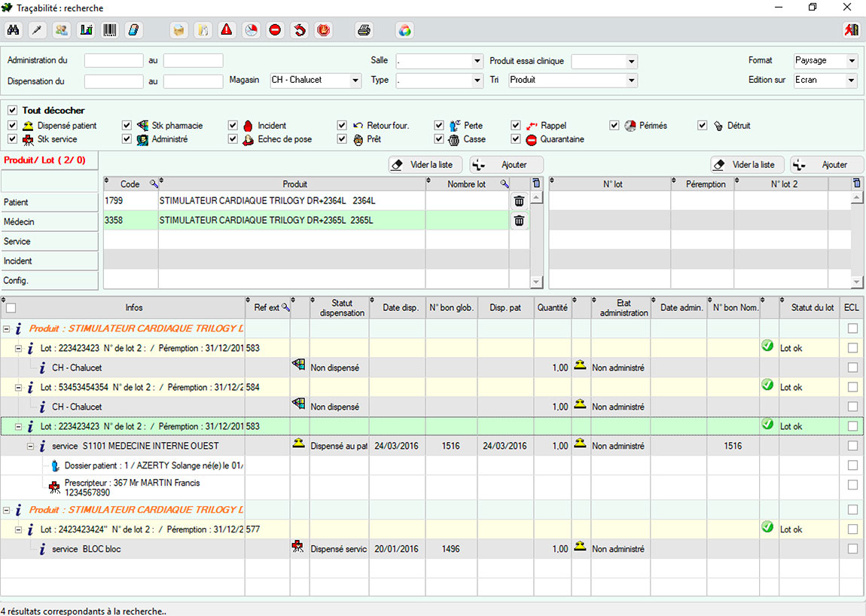Image resolution: width=866 pixels, height=616 pixels.
Task: Click the right Ajouter button
Action: point(827,165)
